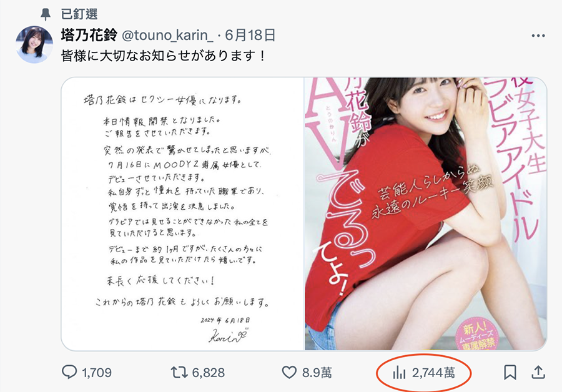
Task: Open the @touno_karin_ handle link
Action: (x=168, y=36)
